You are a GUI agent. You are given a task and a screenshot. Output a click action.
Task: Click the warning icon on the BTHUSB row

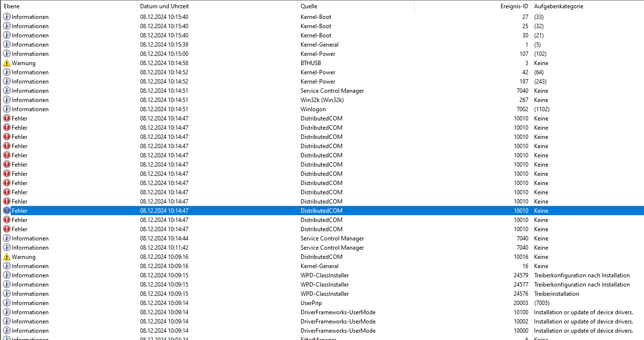click(x=6, y=63)
